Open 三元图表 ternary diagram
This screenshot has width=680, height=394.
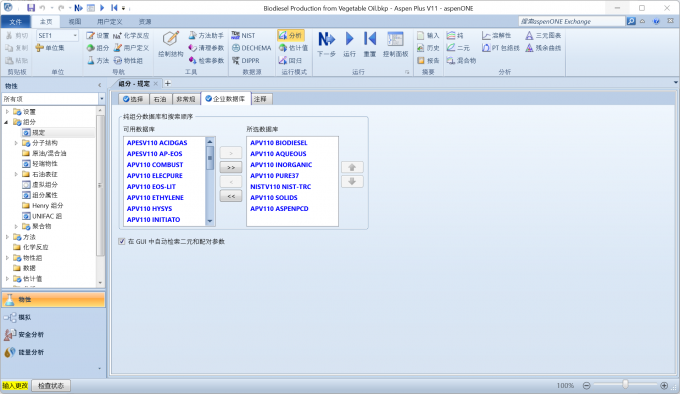click(543, 36)
